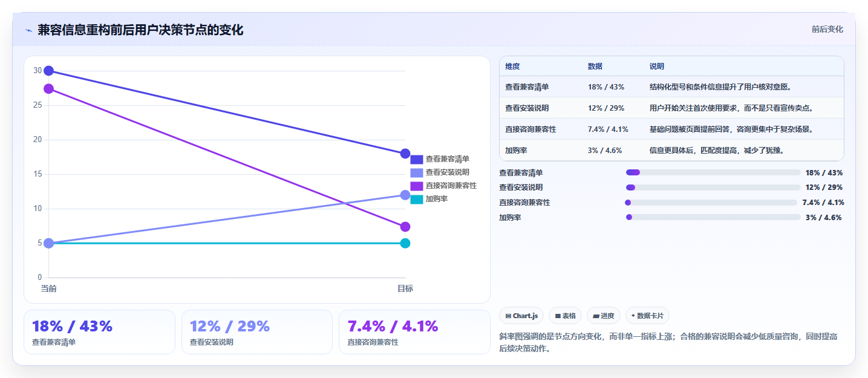Click the 7.4% / 4.1% stat card
The width and height of the screenshot is (868, 378).
(x=414, y=332)
